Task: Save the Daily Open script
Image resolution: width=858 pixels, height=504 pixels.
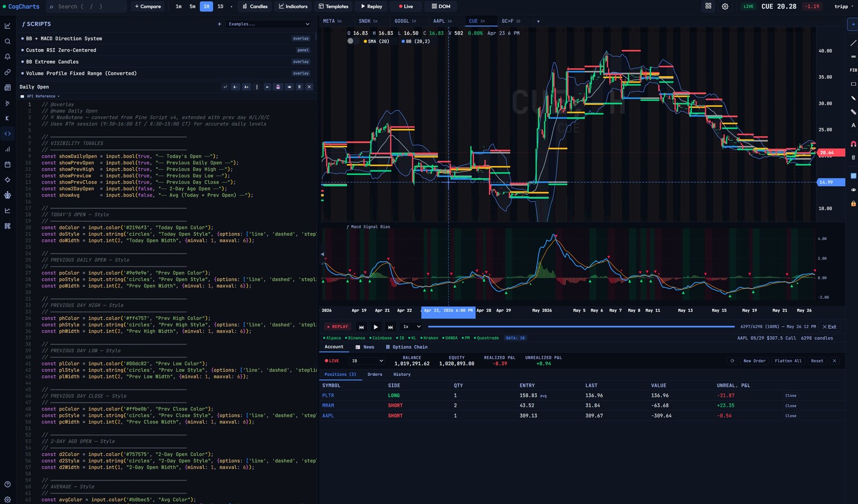Action: point(278,87)
